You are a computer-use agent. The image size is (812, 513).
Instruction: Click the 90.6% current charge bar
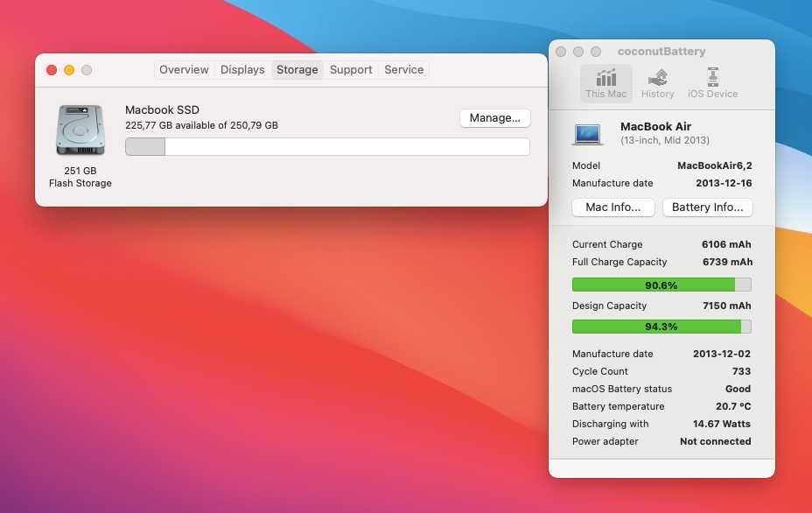(661, 285)
